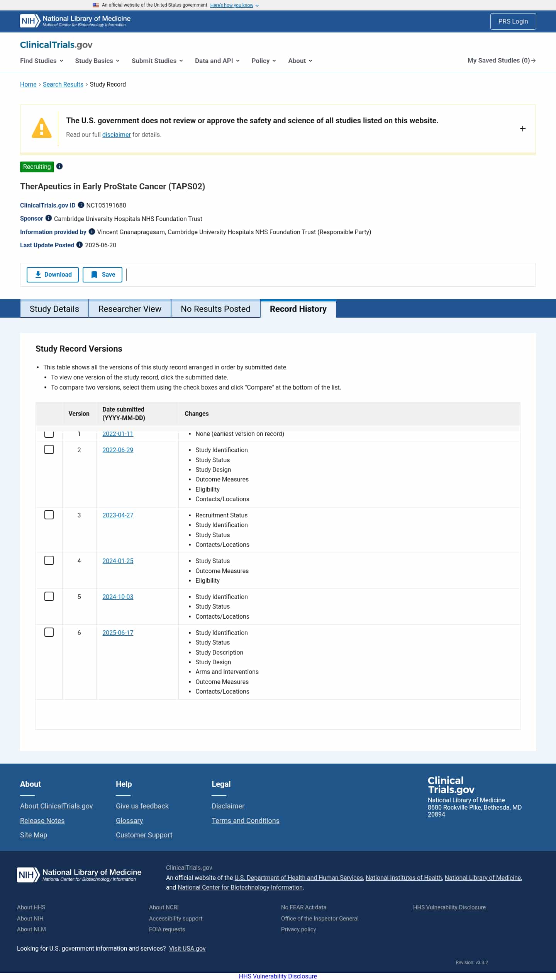Open the 2025-06-17 version
556x980 pixels.
click(x=118, y=633)
